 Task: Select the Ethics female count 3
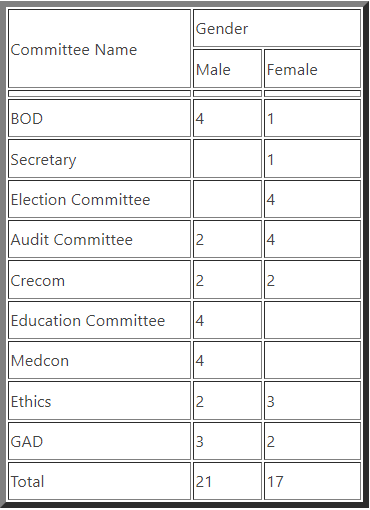pyautogui.click(x=312, y=401)
